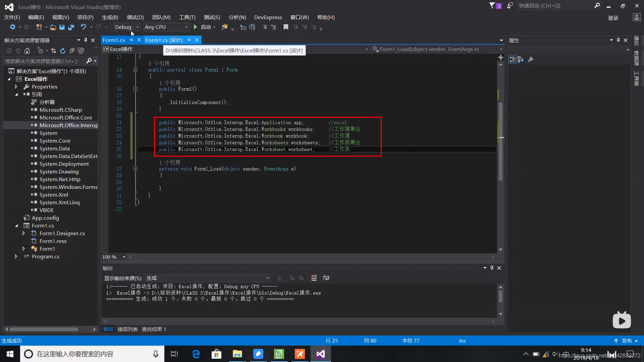Open the output source 生成 dropdown

click(x=208, y=278)
